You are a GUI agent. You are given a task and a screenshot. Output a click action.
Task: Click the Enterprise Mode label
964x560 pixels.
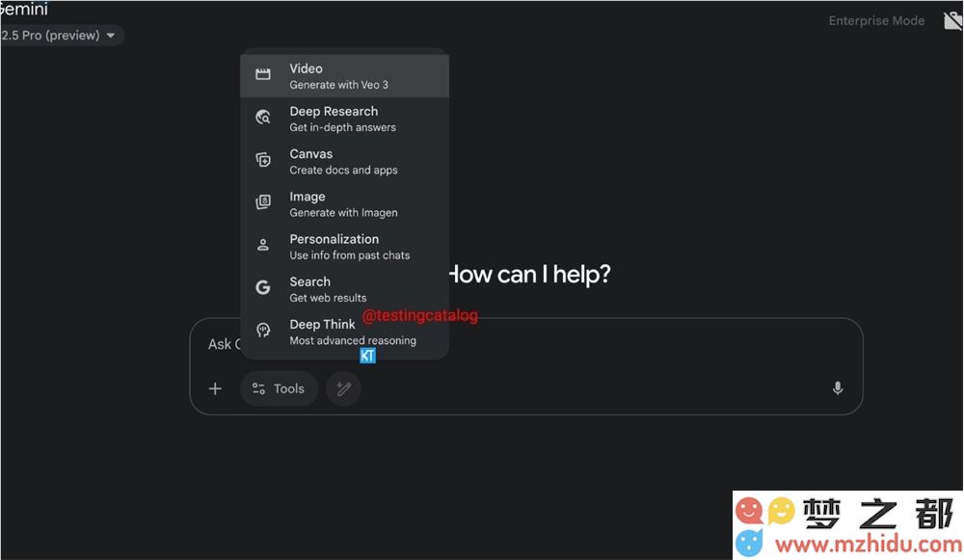click(876, 21)
